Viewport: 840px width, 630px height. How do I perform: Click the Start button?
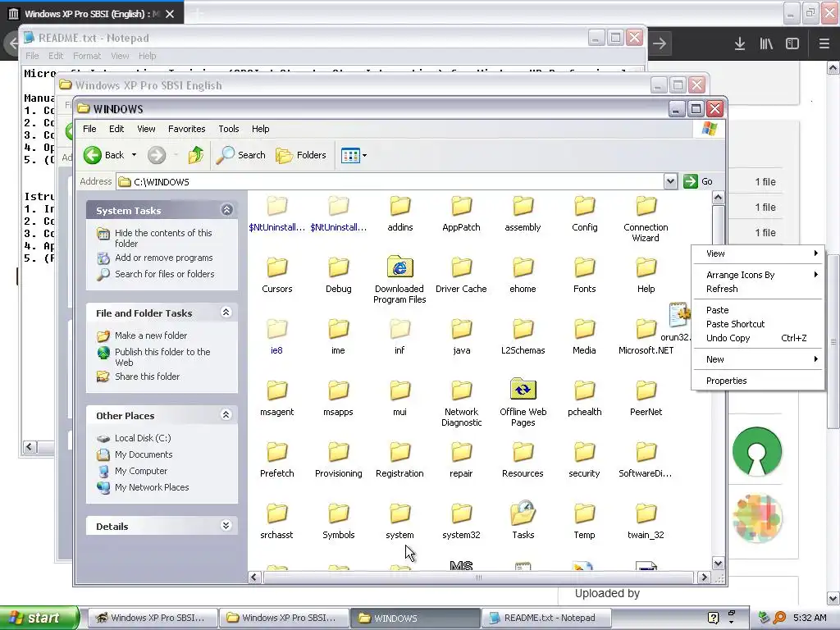point(39,619)
